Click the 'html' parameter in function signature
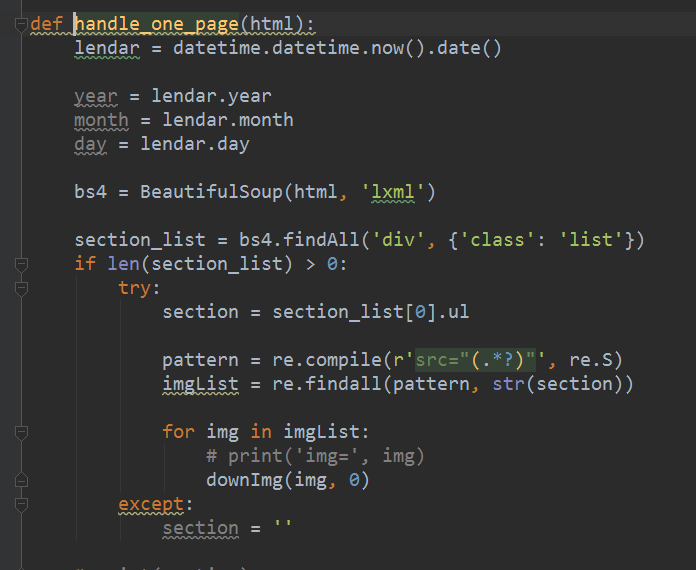696x570 pixels. tap(272, 24)
